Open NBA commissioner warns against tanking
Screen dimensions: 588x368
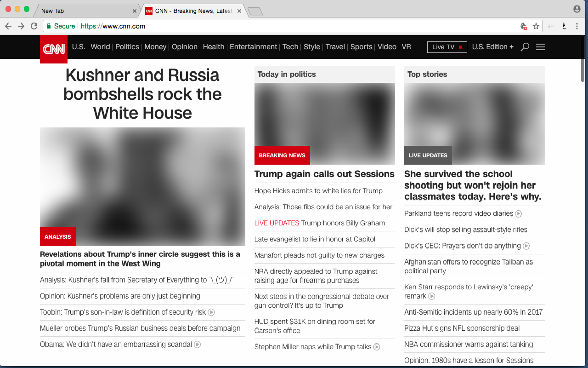click(469, 345)
